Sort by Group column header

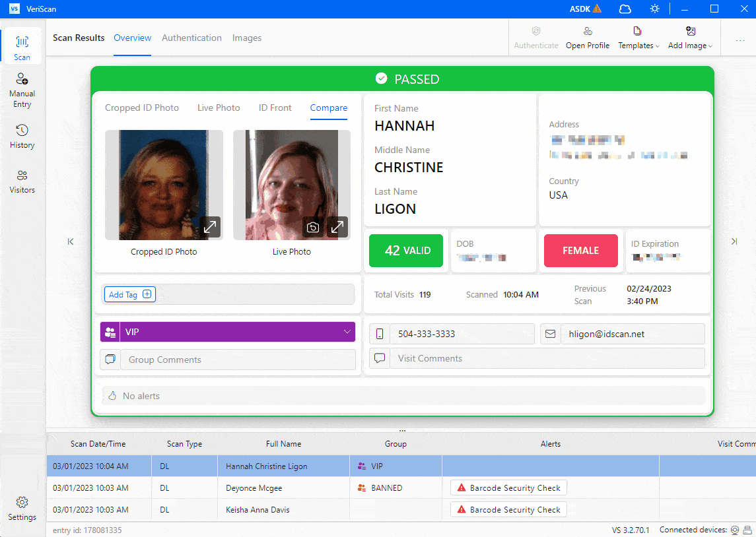(395, 443)
